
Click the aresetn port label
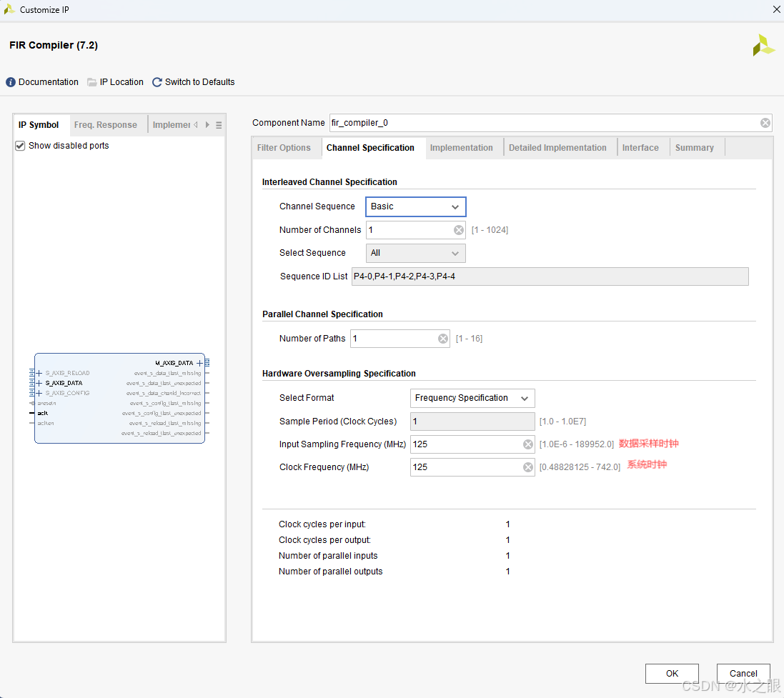[47, 404]
